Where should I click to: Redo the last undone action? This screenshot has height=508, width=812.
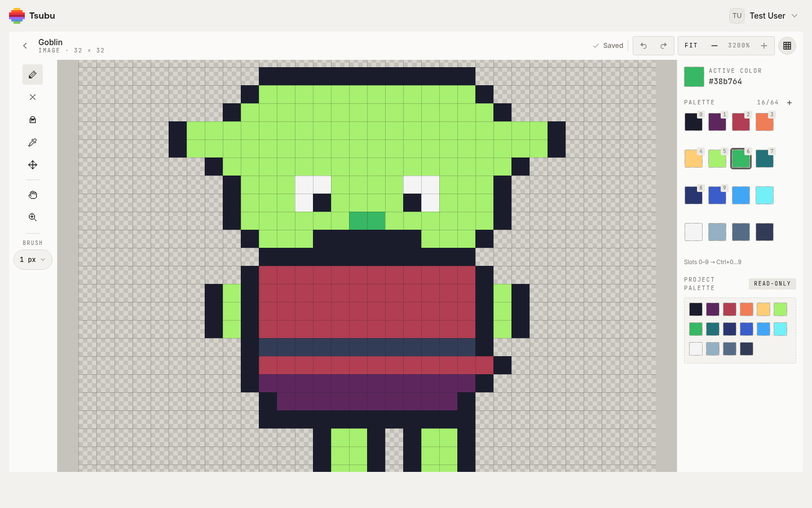[664, 46]
